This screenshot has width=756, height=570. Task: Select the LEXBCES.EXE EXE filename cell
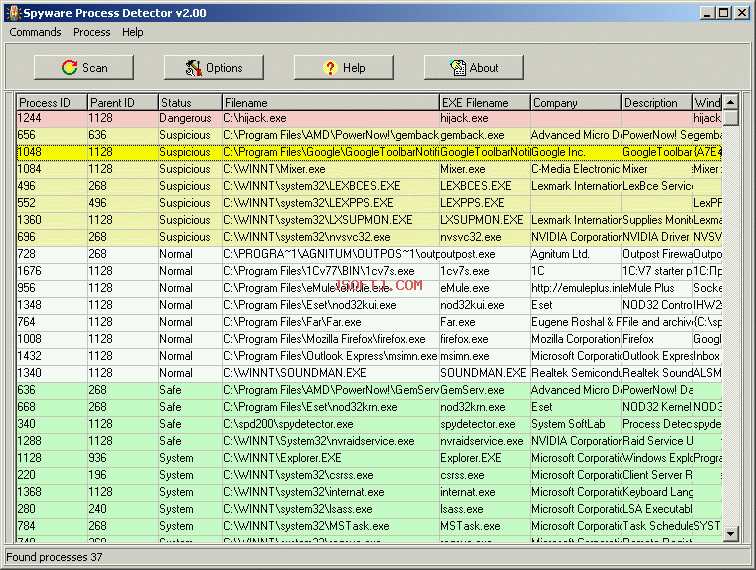[x=485, y=186]
